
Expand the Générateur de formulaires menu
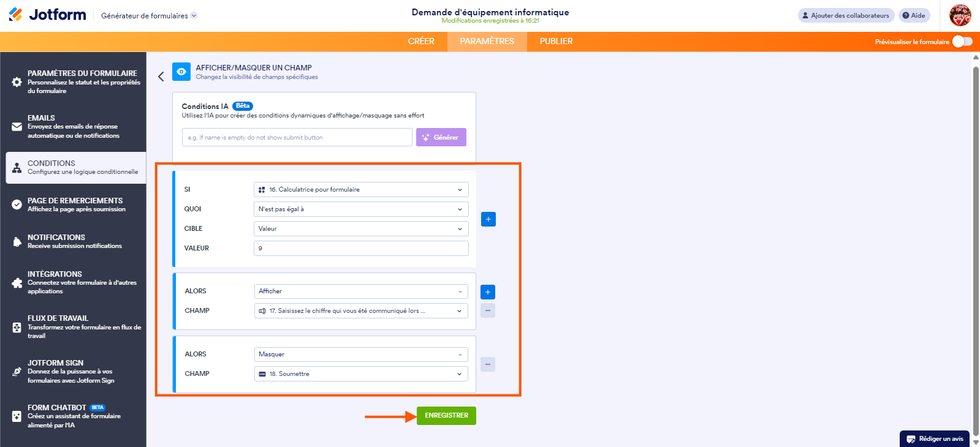tap(149, 16)
